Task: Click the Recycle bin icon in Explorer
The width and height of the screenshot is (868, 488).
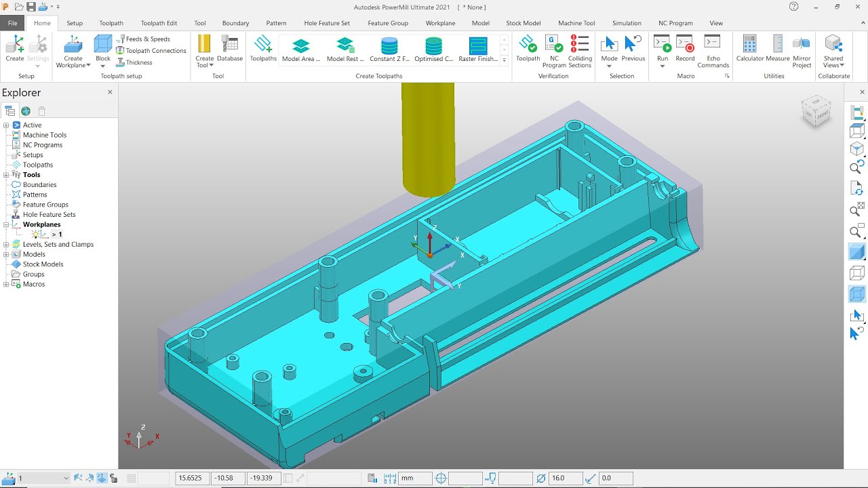Action: (x=41, y=111)
